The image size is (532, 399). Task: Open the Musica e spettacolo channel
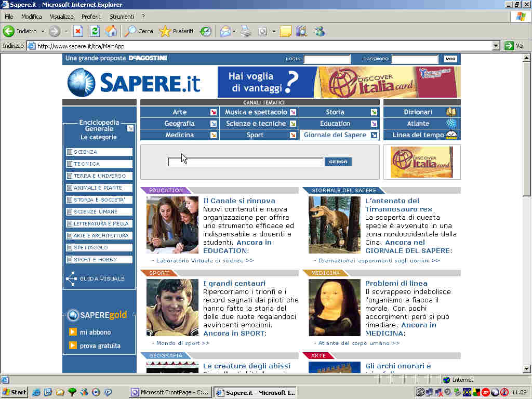point(259,112)
